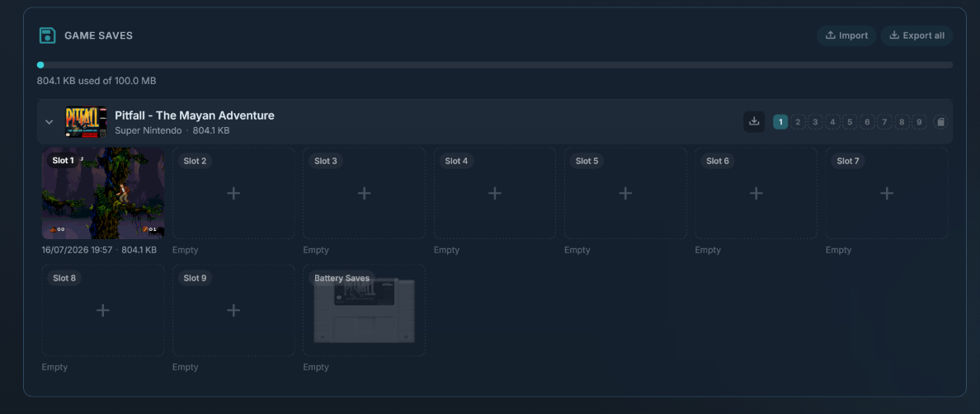The image size is (980, 414).
Task: Click the storage usage progress bar
Action: 495,65
